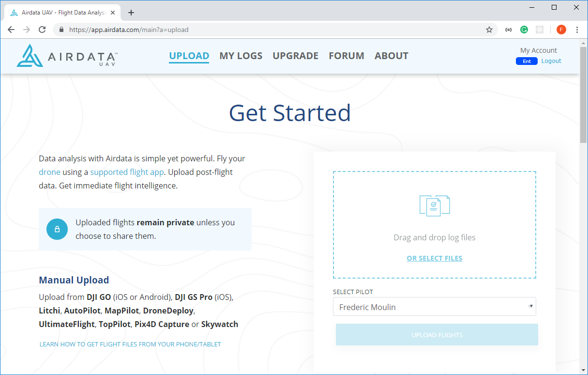Click the 'Get Started' heading
The height and width of the screenshot is (375, 588).
click(x=290, y=113)
